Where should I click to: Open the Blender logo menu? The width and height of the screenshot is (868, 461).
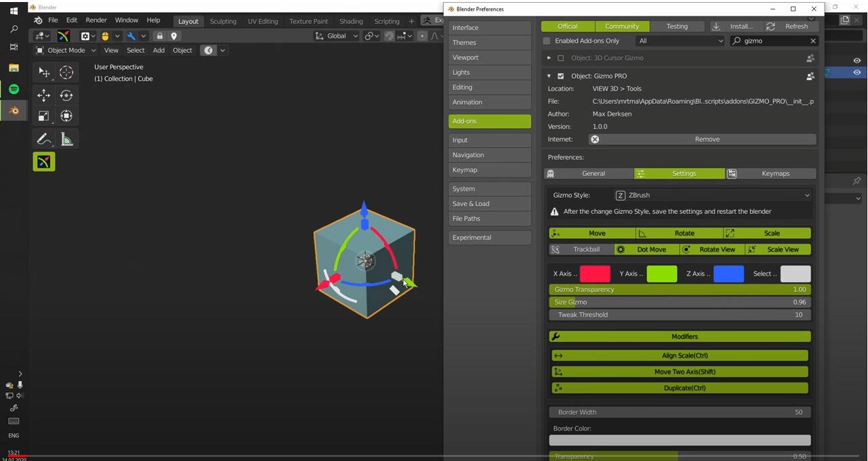[38, 20]
